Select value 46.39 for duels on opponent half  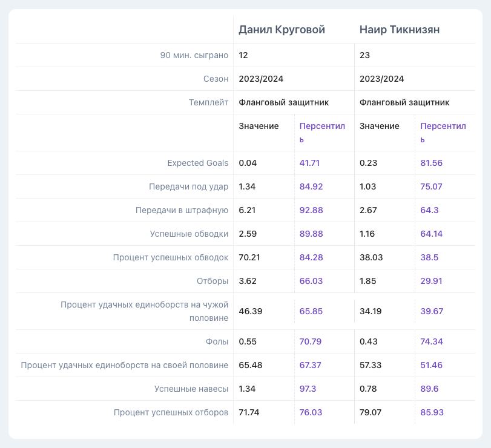tap(251, 311)
